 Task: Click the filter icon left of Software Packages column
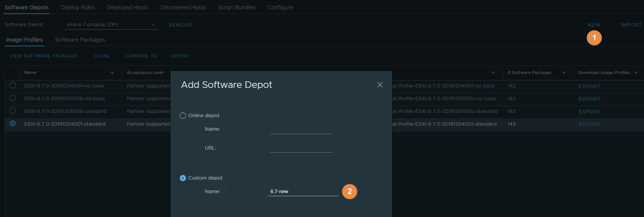[x=493, y=73]
